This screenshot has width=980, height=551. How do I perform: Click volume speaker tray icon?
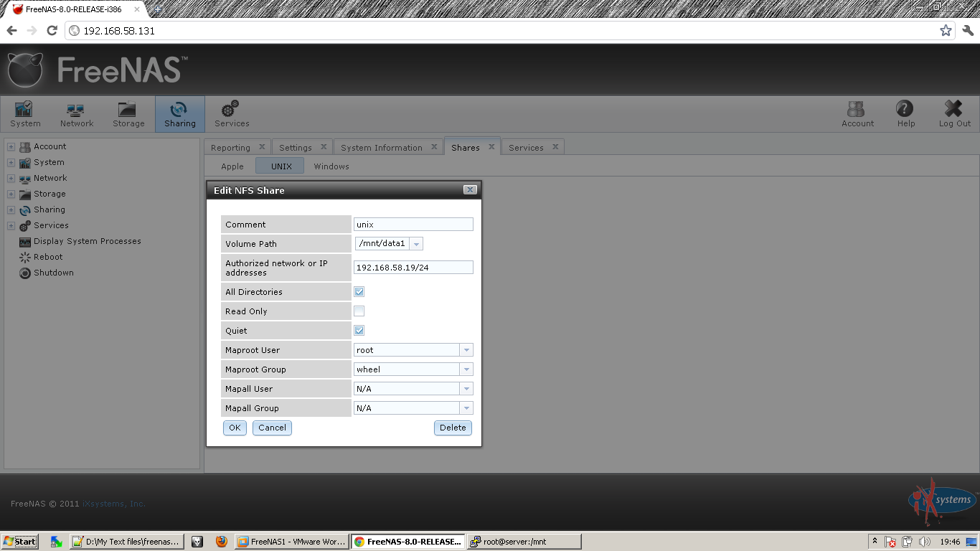point(924,542)
